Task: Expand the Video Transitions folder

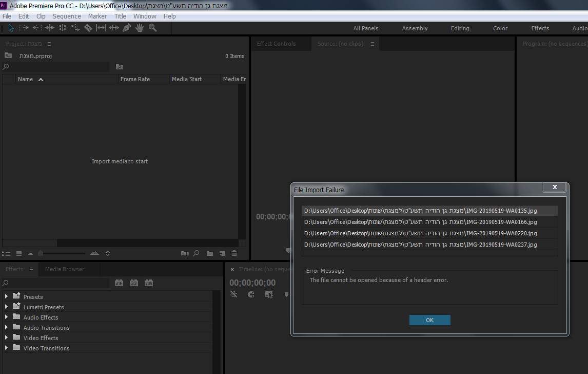Action: (x=6, y=348)
